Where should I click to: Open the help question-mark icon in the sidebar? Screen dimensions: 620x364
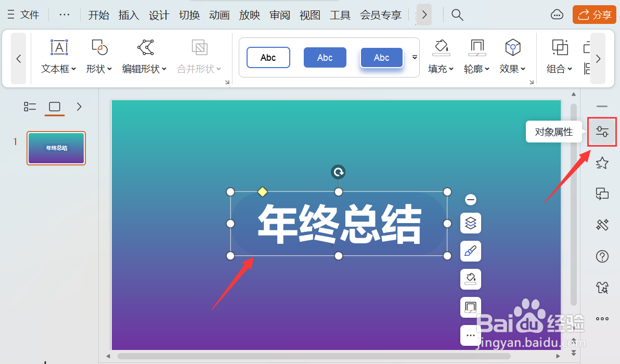coord(602,256)
